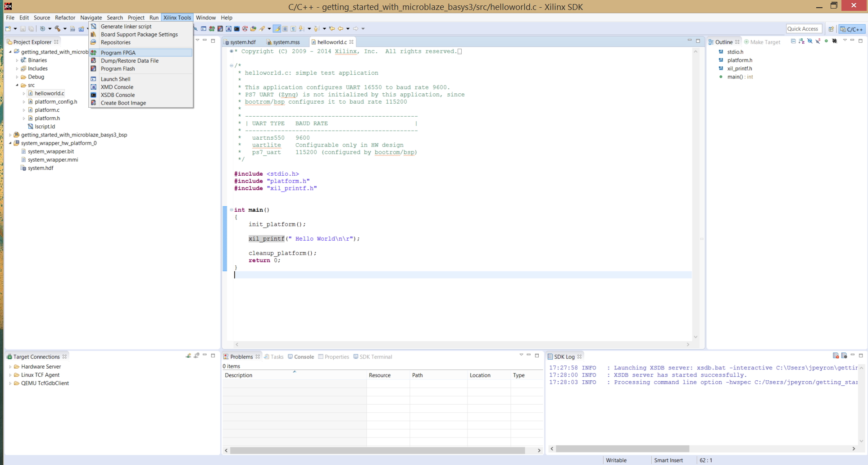
Task: Toggle Mark Occurrences highlighter in toolbar
Action: pos(277,29)
